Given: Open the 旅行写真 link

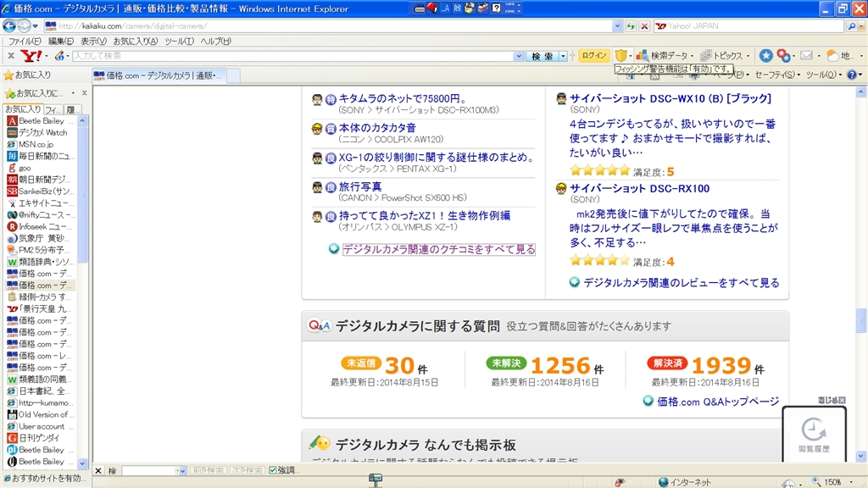Looking at the screenshot, I should tap(359, 186).
